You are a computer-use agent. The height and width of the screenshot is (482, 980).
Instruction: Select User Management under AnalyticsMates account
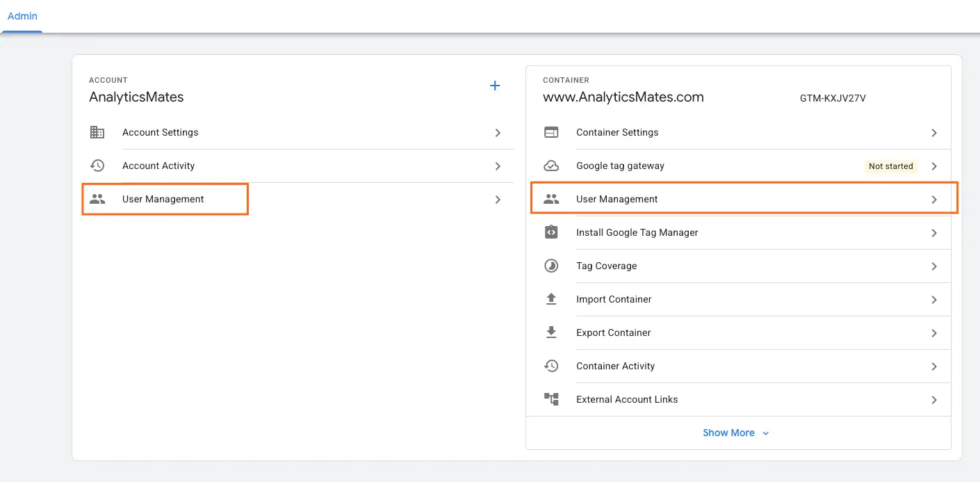tap(163, 199)
